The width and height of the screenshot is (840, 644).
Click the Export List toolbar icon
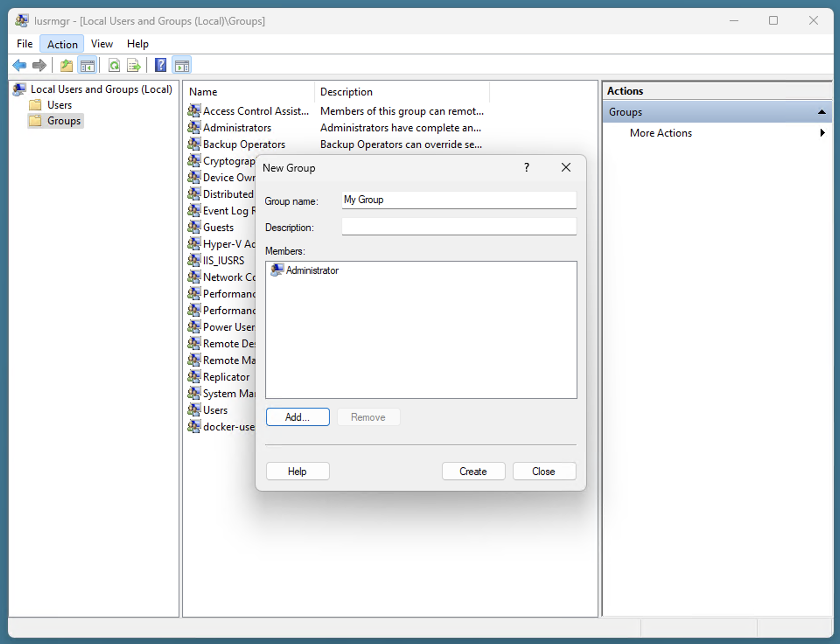133,65
